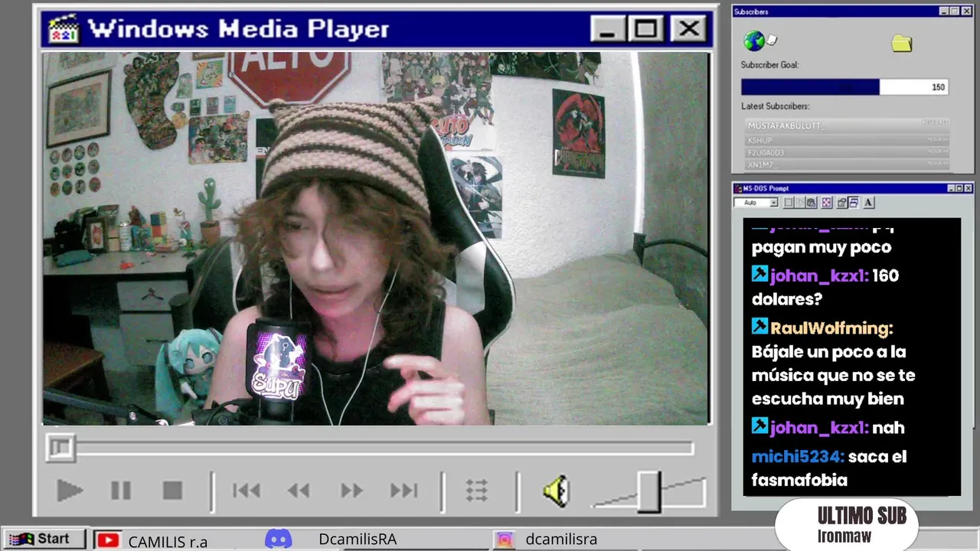Click the Paste icon in MS-DOS toolbar

811,203
